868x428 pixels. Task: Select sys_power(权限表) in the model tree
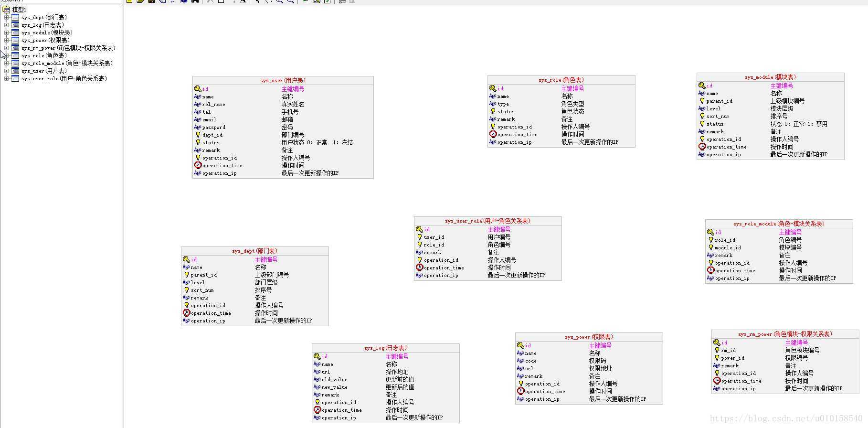[x=45, y=40]
